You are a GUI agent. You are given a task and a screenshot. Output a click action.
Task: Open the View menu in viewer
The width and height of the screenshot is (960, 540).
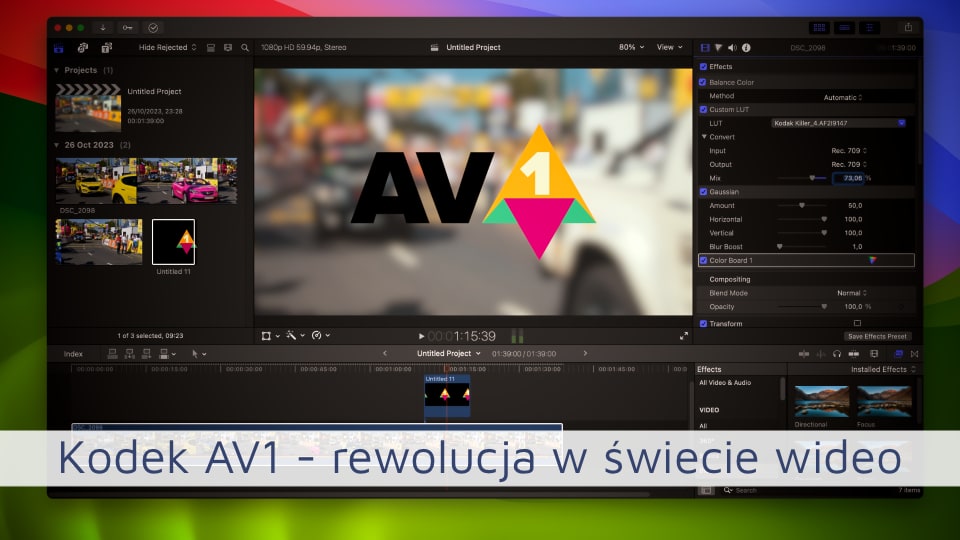coord(668,47)
